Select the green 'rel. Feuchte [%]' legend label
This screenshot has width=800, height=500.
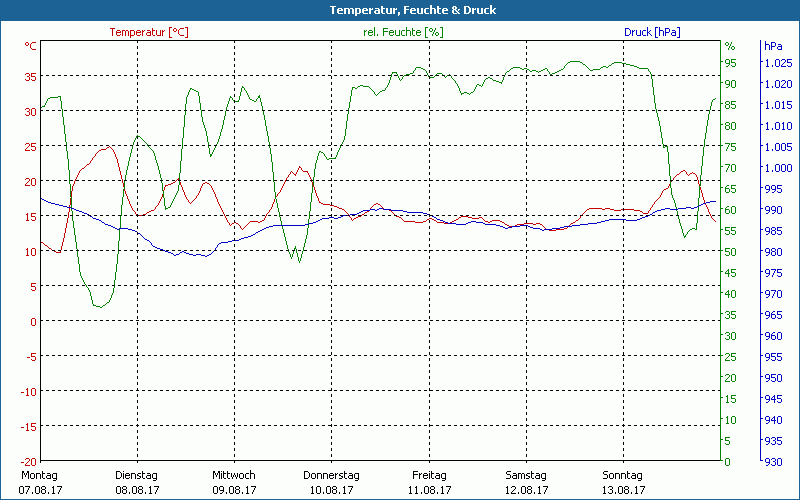(403, 32)
